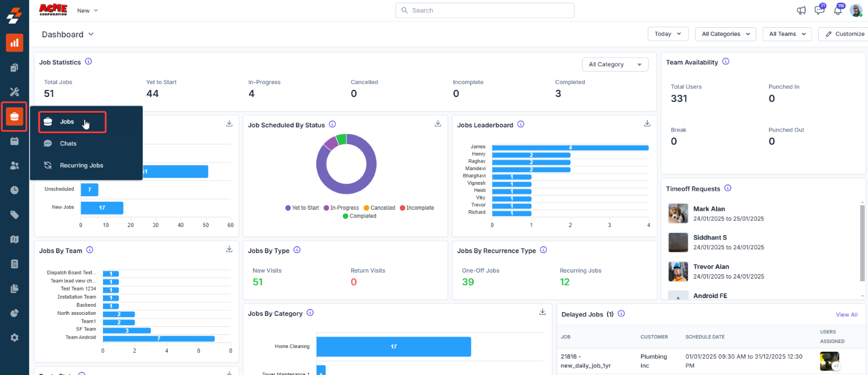This screenshot has width=868, height=375.
Task: Open the settings gear in sidebar
Action: [x=15, y=338]
